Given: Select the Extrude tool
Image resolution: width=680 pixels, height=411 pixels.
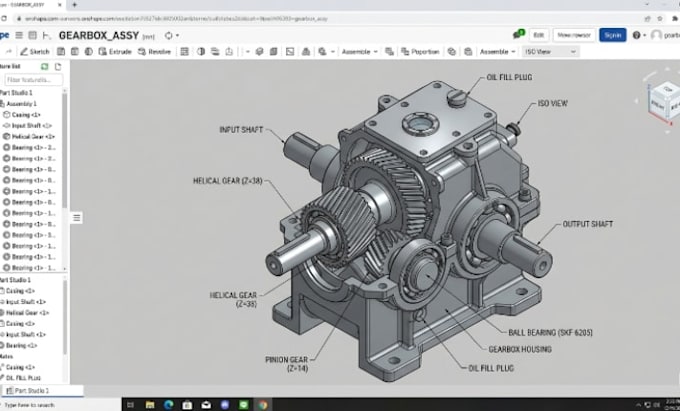Looking at the screenshot, I should click(115, 52).
